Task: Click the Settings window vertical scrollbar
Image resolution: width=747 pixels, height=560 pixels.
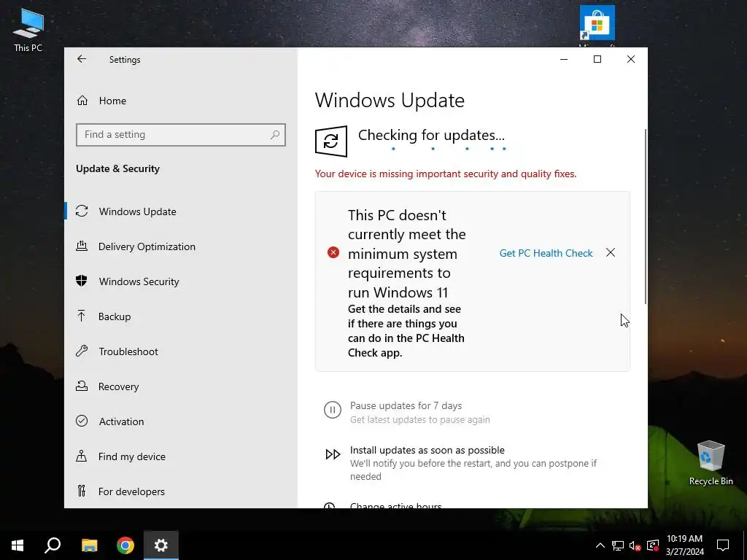Action: point(646,216)
